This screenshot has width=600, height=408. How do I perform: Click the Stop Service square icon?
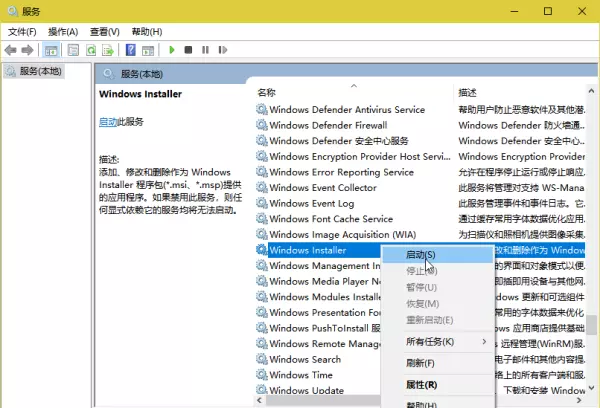coord(188,50)
